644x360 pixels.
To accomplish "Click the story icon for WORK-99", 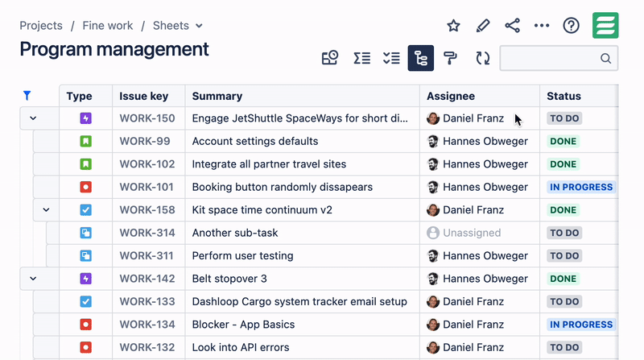I will pos(85,142).
